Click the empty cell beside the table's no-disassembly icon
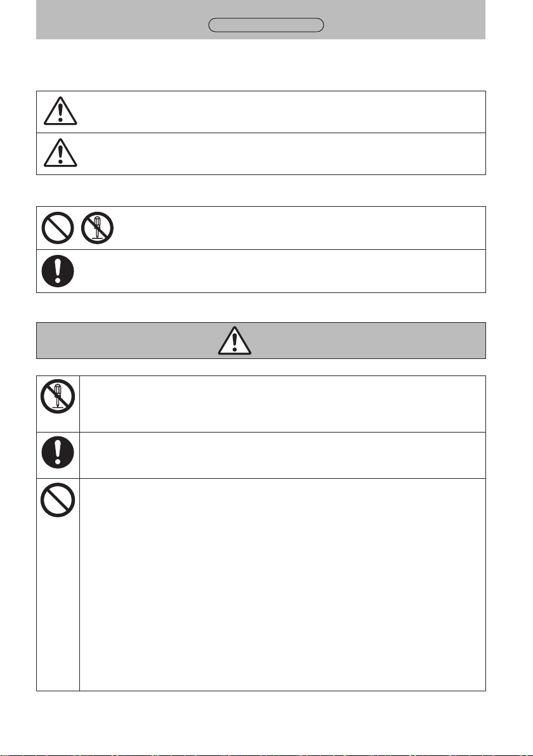Image resolution: width=533 pixels, height=756 pixels. 282,404
